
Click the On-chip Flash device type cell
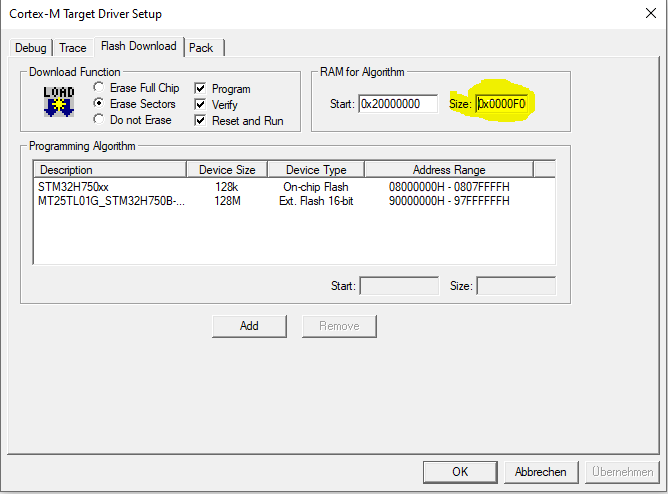click(x=316, y=187)
